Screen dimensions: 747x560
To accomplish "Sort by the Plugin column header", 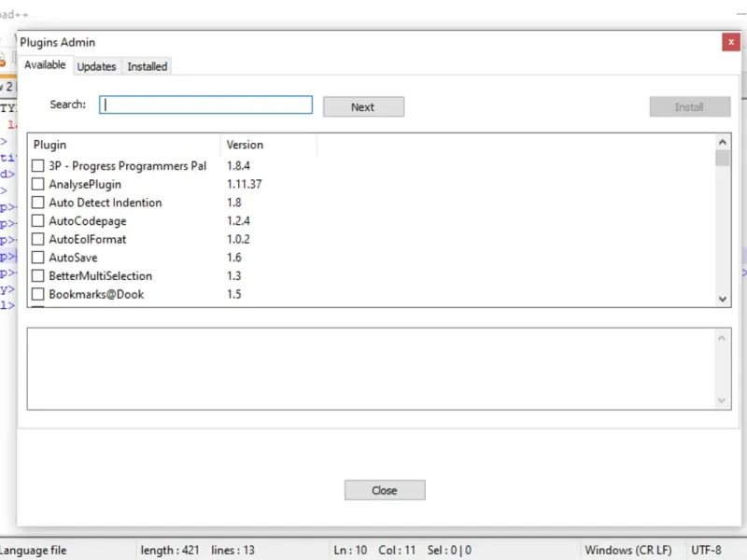I will [124, 145].
